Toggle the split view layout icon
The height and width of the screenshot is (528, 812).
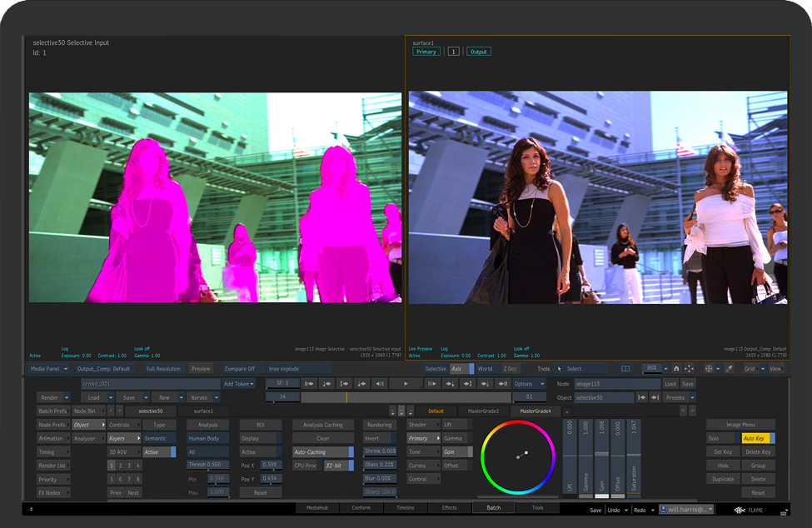(x=625, y=369)
